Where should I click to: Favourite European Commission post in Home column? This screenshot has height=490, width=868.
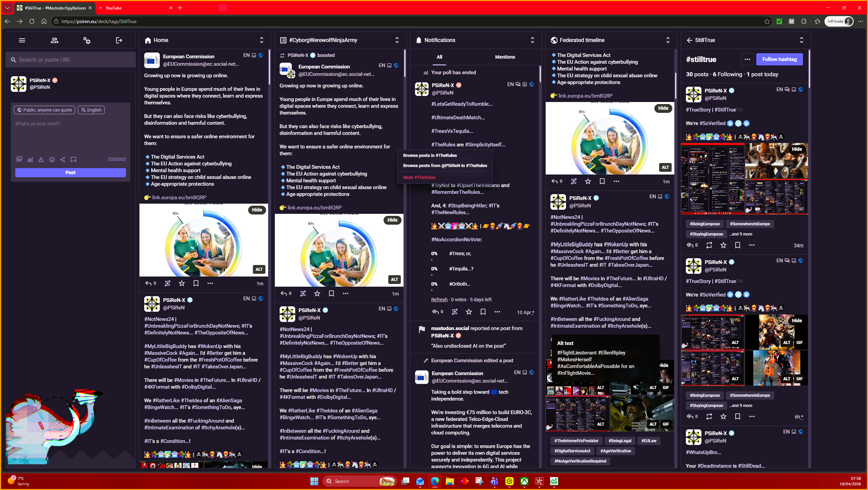coord(182,283)
